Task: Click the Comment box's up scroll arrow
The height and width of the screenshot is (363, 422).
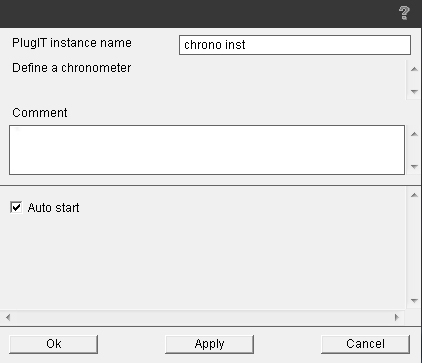Action: [414, 134]
